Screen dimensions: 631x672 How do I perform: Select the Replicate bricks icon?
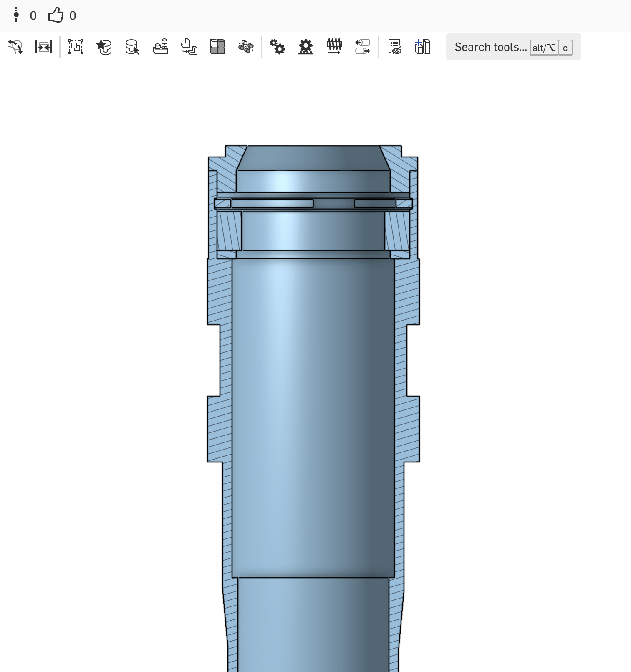161,47
